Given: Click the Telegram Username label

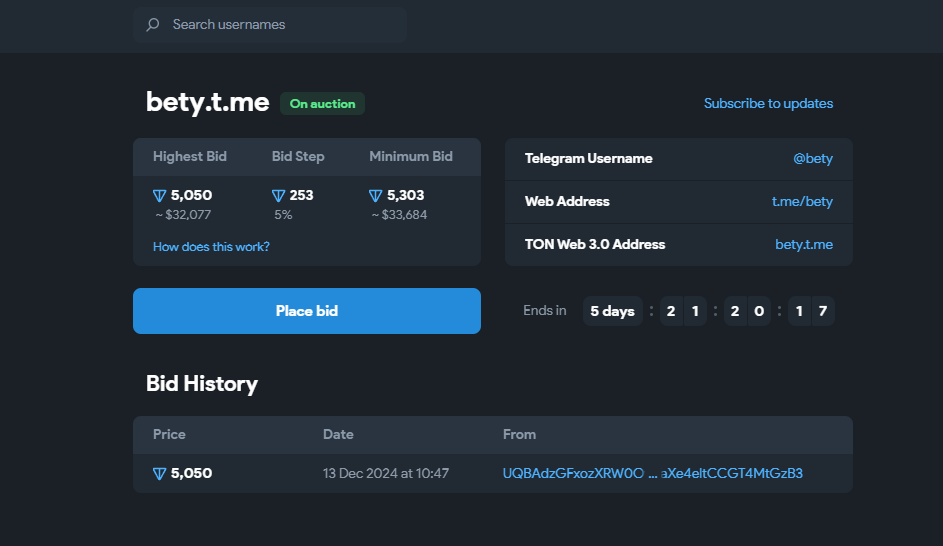Looking at the screenshot, I should (588, 158).
